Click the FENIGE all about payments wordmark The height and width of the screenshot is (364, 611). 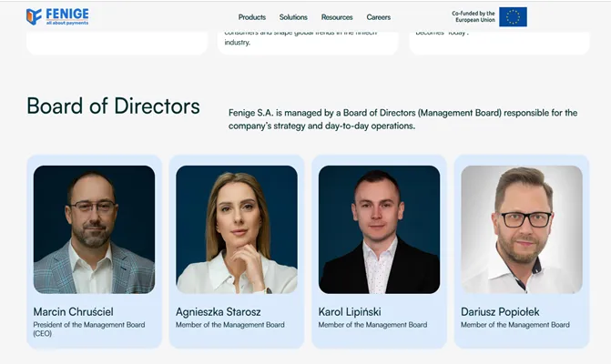[x=67, y=16]
